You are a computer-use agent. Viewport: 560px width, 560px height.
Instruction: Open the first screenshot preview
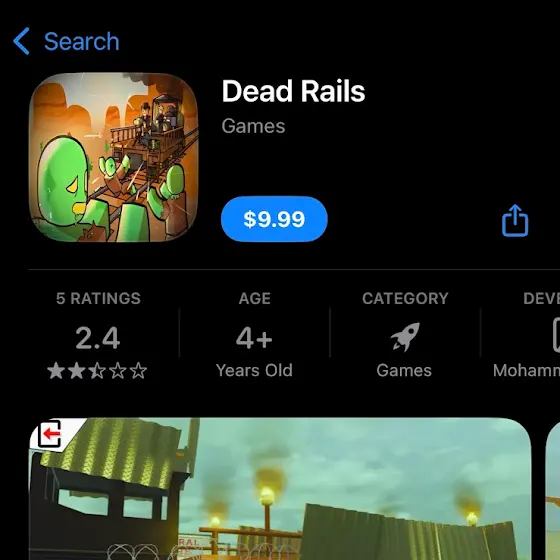(280, 489)
